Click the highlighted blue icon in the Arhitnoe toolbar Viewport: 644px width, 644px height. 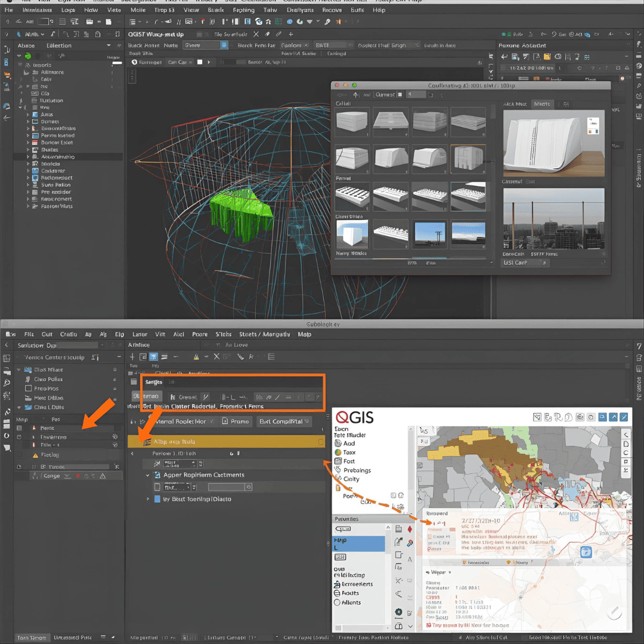pyautogui.click(x=154, y=357)
